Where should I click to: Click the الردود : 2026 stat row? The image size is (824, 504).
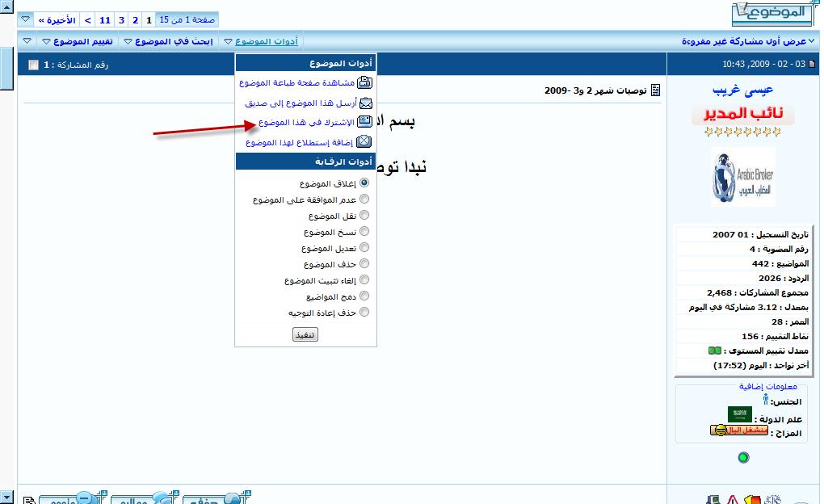click(x=742, y=278)
